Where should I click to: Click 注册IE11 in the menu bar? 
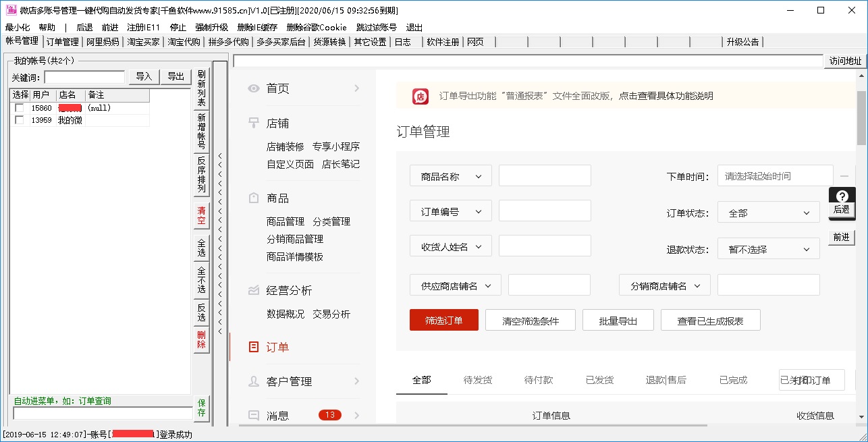pos(144,28)
